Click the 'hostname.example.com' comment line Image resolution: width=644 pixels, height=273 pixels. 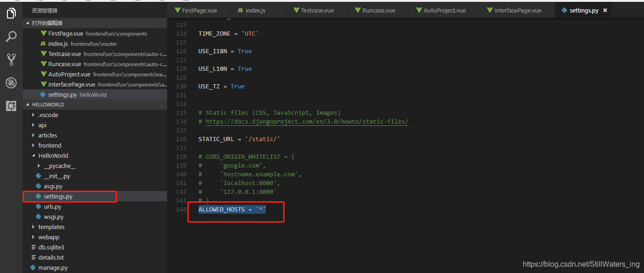pyautogui.click(x=250, y=174)
